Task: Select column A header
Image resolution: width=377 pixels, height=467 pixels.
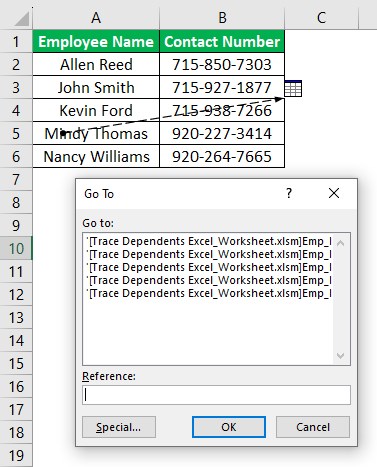Action: (96, 18)
